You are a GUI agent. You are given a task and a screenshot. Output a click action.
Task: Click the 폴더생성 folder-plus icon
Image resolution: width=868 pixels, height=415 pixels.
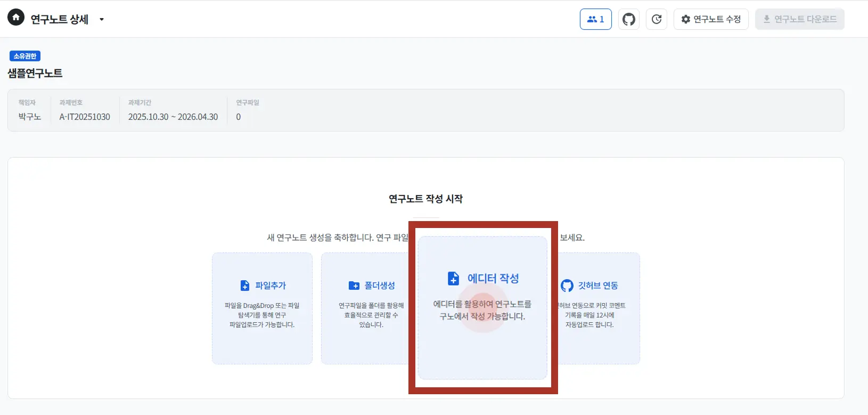point(354,286)
